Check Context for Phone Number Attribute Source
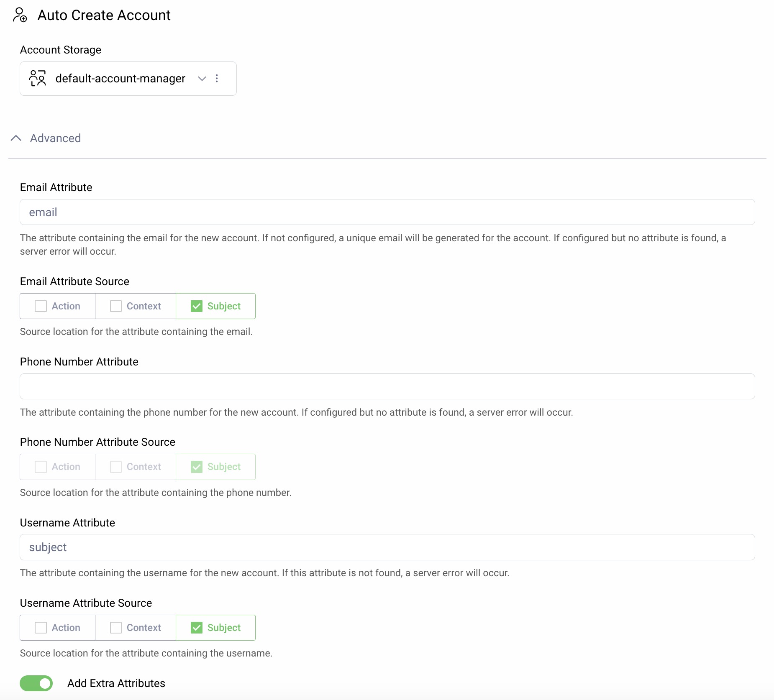The image size is (774, 700). 116,467
